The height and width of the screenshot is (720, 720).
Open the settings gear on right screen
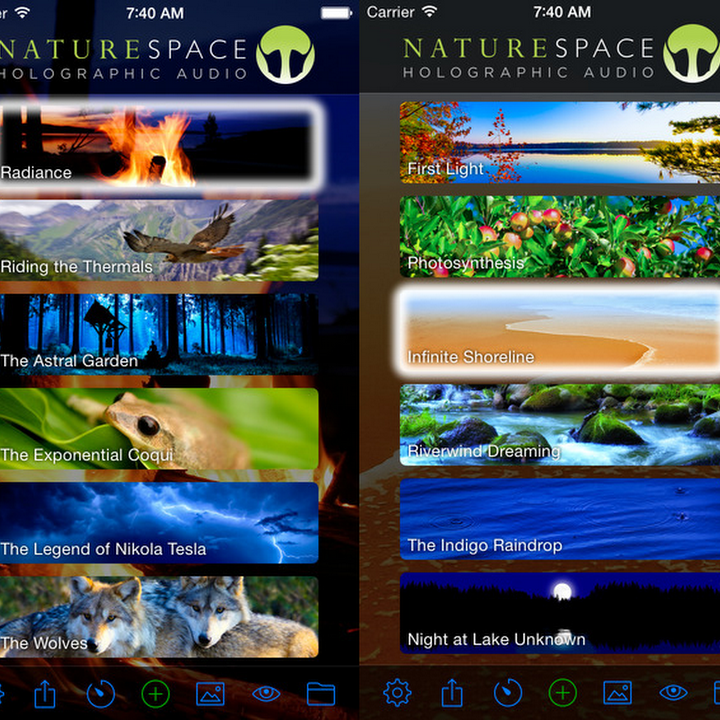397,692
